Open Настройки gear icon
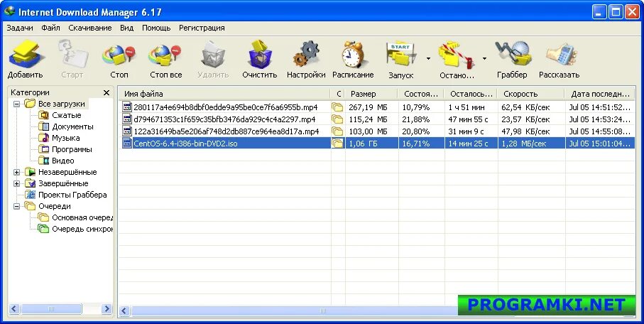The image size is (644, 324). pos(306,54)
